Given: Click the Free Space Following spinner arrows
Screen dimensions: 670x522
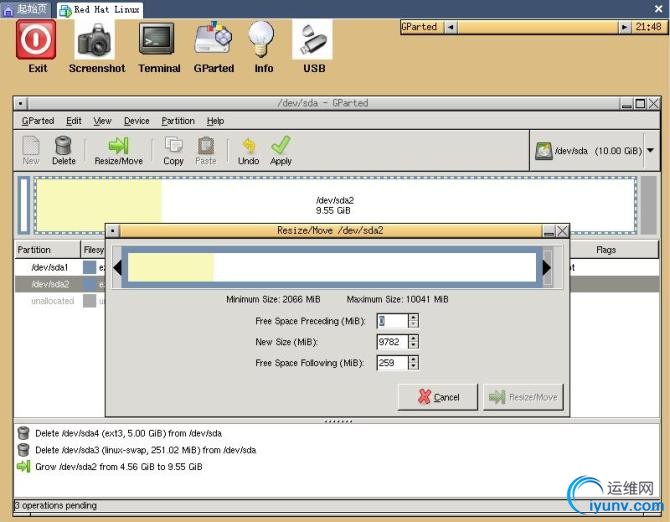Looking at the screenshot, I should click(x=413, y=363).
